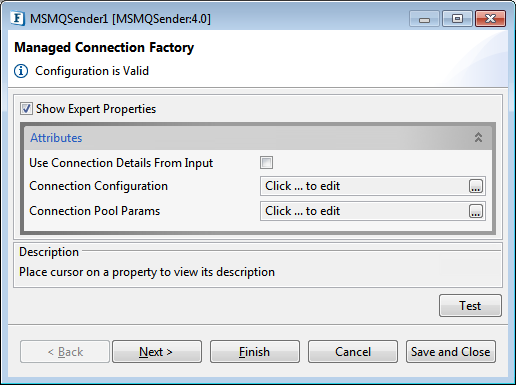
Task: Enable Use Connection Details From Input checkbox
Action: click(x=266, y=163)
